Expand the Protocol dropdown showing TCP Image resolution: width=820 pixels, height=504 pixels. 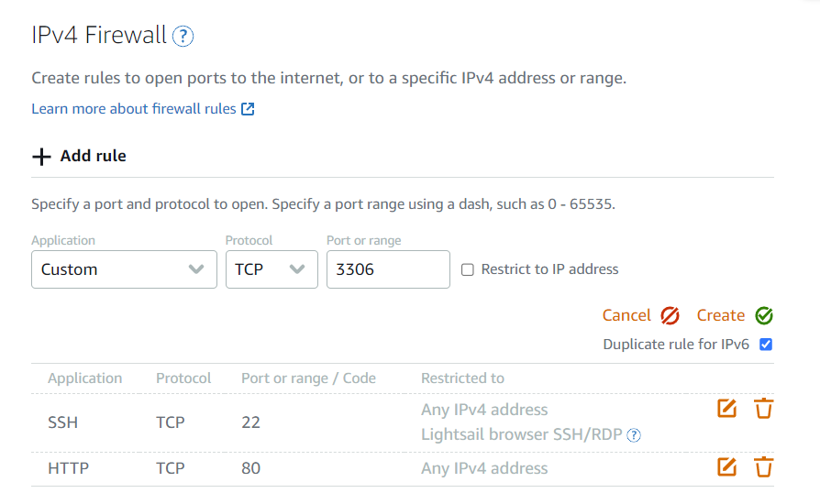click(271, 269)
